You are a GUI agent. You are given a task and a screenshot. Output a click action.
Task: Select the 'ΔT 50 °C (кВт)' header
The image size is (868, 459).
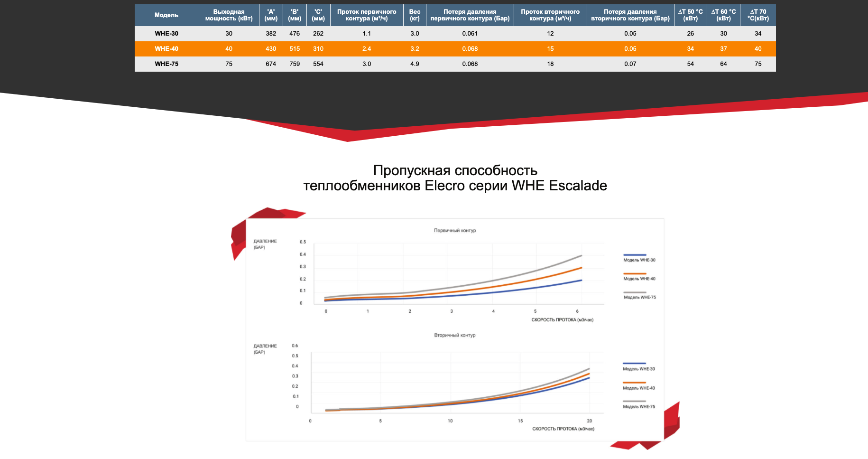pos(691,15)
